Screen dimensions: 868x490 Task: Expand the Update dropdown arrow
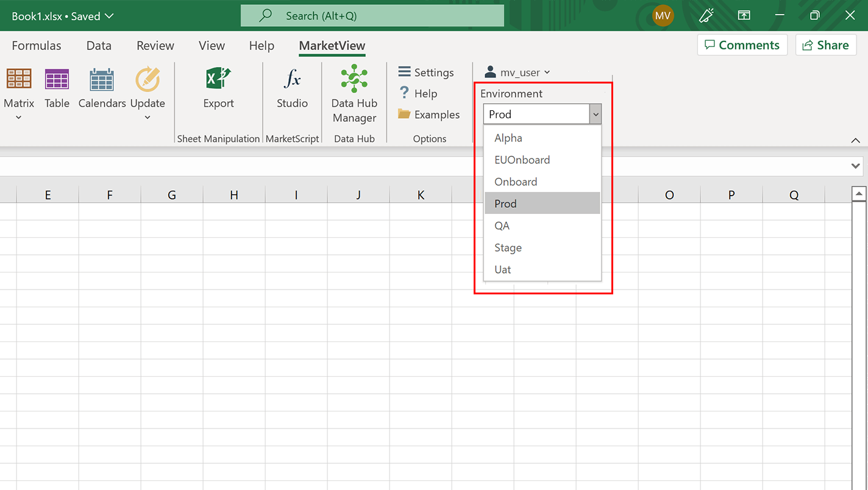(148, 118)
